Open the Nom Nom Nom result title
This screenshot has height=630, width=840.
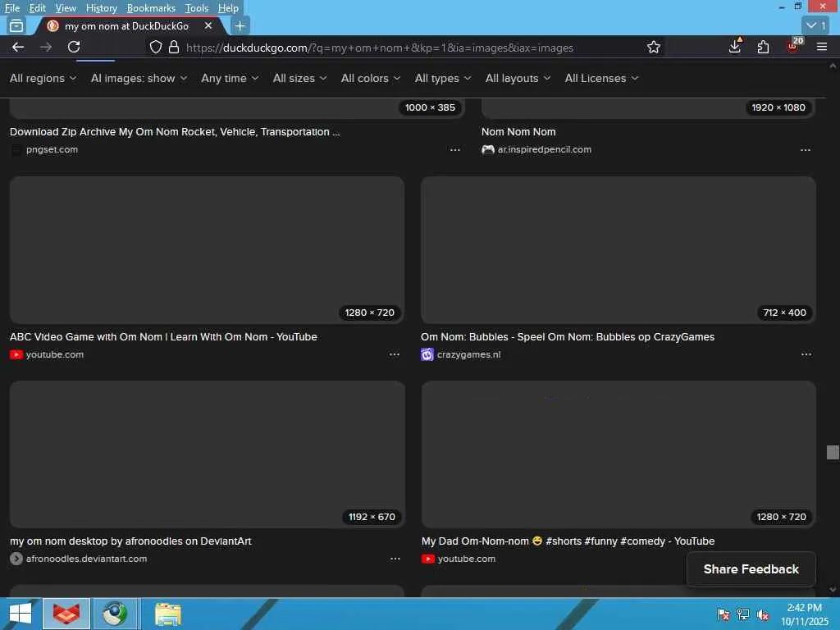coord(518,132)
